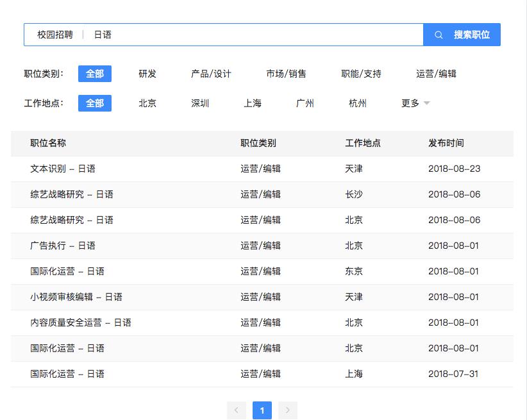Select page 1 in the pagination

click(262, 410)
